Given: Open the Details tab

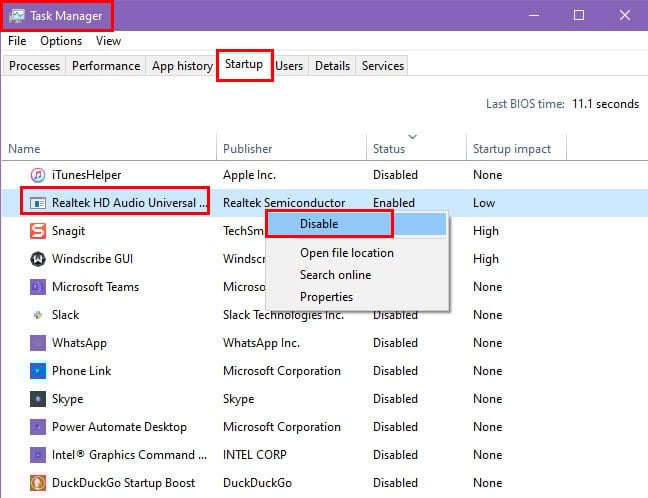Looking at the screenshot, I should click(x=332, y=66).
